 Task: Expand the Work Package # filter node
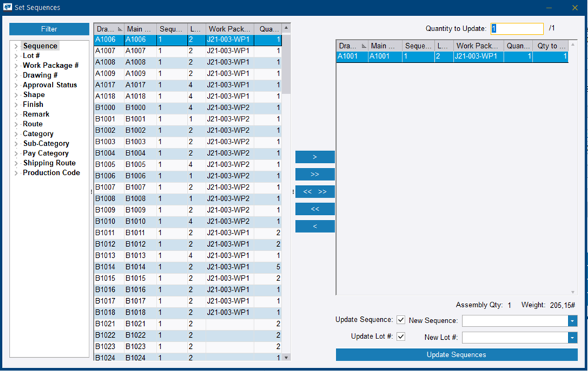[16, 66]
